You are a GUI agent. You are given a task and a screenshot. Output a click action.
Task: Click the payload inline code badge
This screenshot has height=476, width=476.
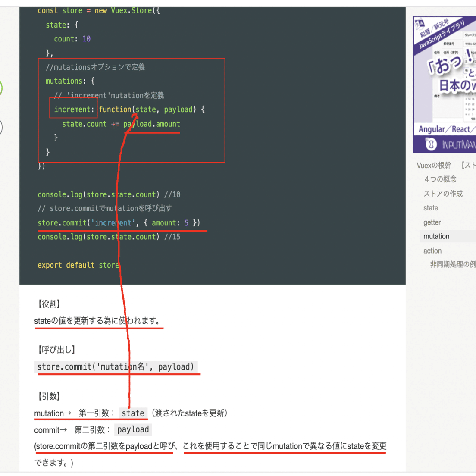(x=133, y=429)
